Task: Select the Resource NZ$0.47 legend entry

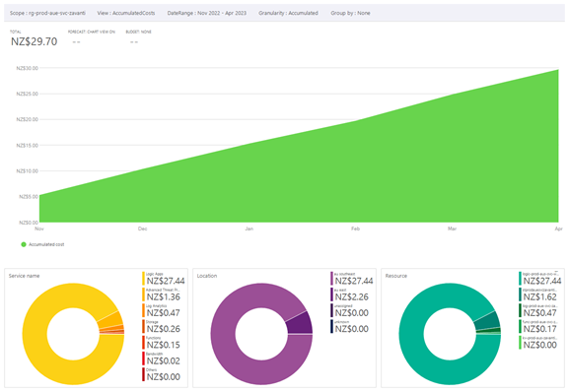Action: 538,310
